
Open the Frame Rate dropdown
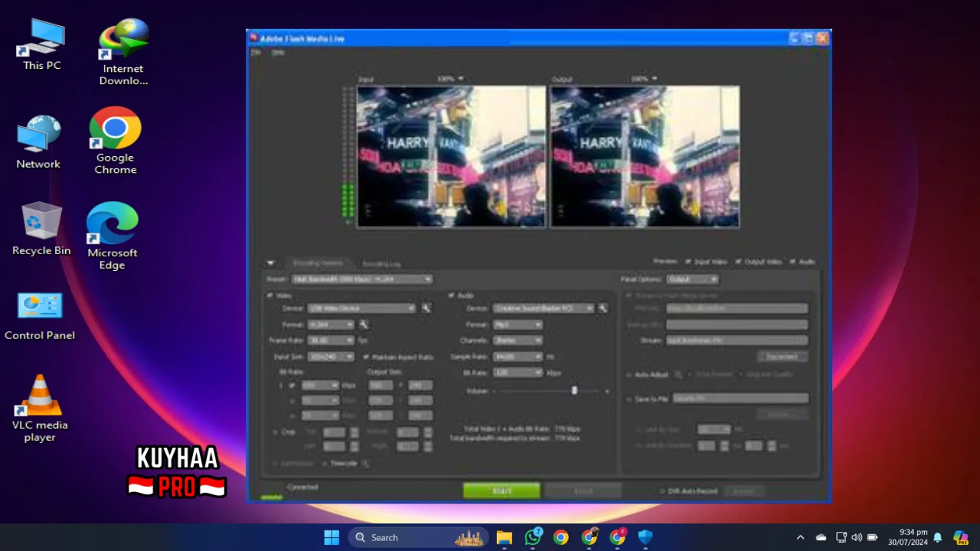coord(331,341)
